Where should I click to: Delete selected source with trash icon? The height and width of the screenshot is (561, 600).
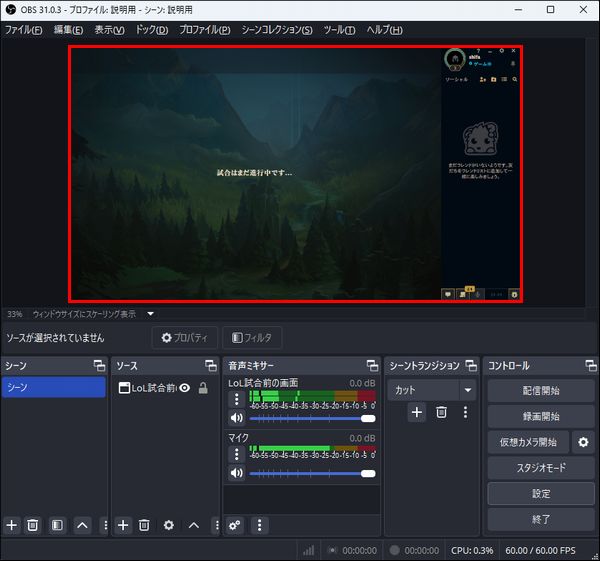pos(144,525)
